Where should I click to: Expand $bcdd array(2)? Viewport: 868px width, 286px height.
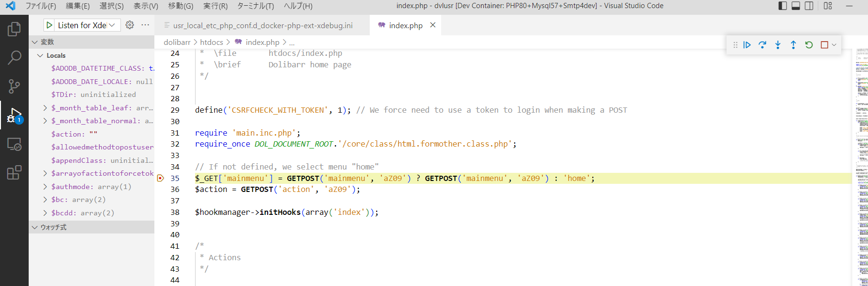45,213
